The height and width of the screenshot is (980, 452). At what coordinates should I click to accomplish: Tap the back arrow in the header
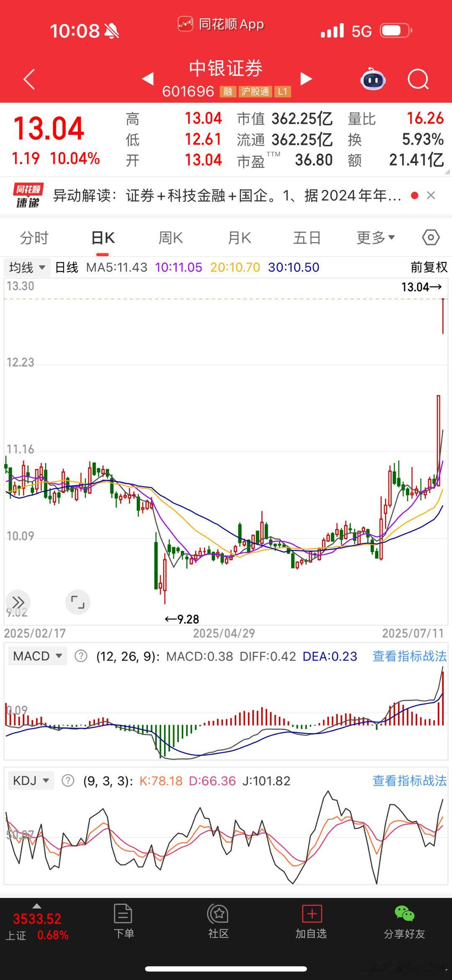click(29, 79)
